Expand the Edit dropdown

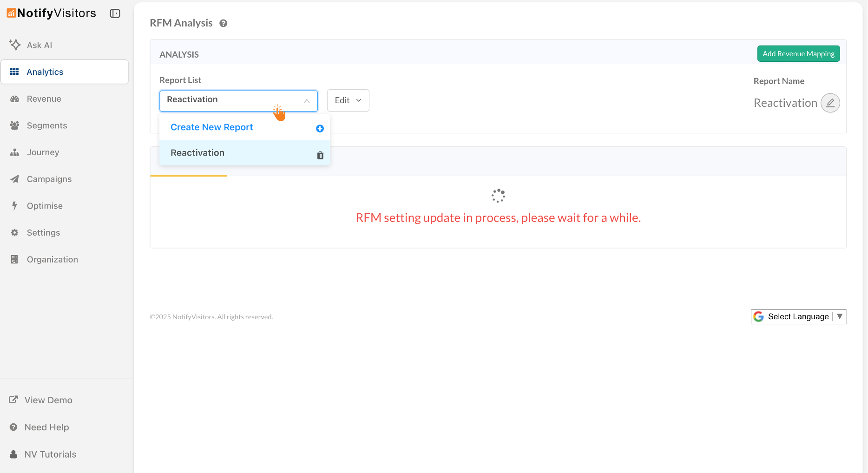(x=348, y=100)
